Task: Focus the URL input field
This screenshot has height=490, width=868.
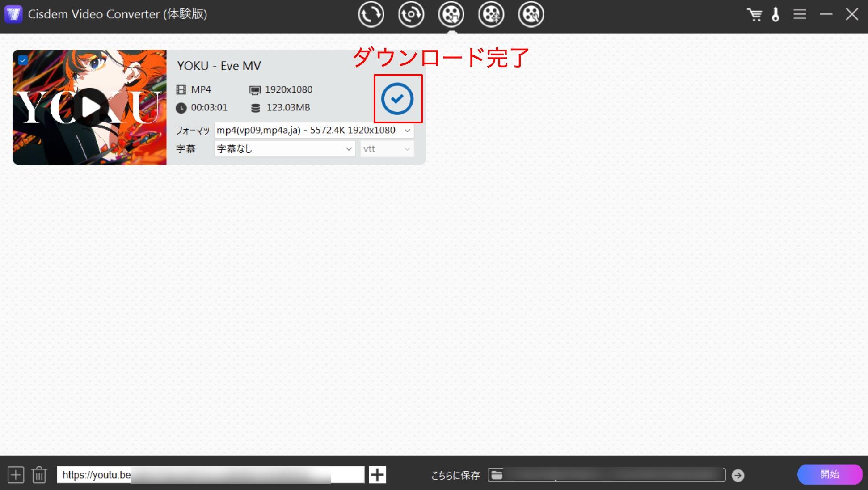Action: 211,475
